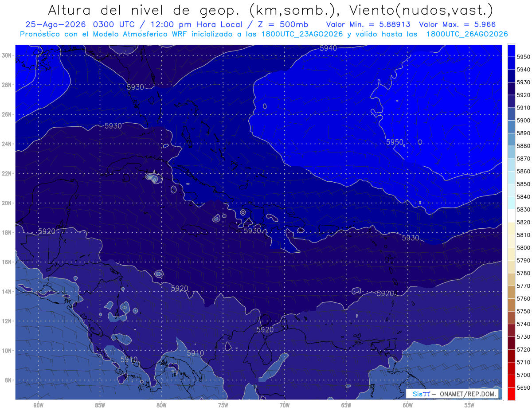Click the 5820 colorbar legend value
This screenshot has width=532, height=411.
pos(523,222)
